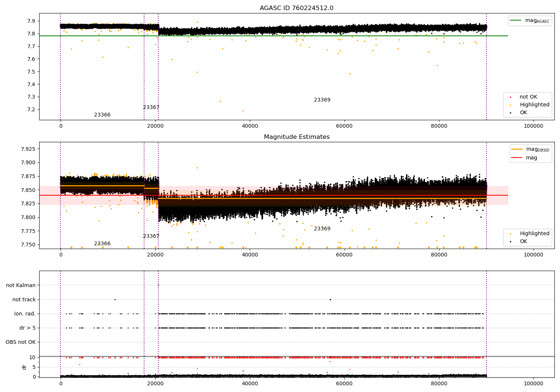Image resolution: width=560 pixels, height=392 pixels.
Task: Click the green line sample in the top legend
Action: point(516,21)
